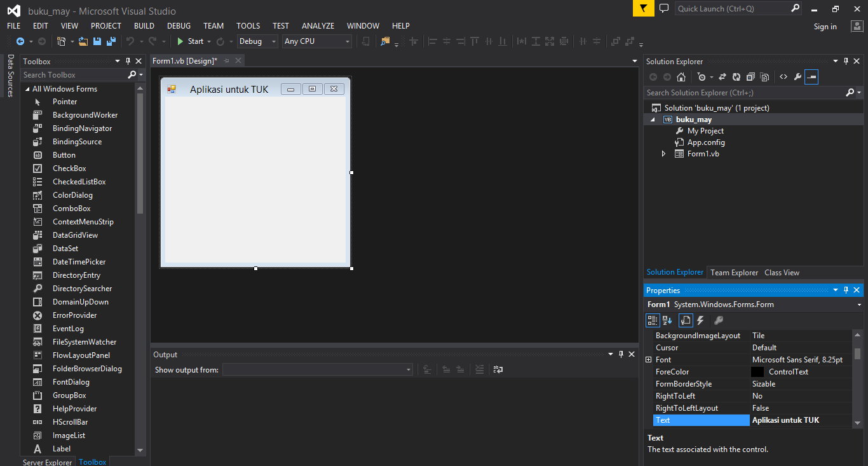Toggle the Properties page button

(686, 320)
